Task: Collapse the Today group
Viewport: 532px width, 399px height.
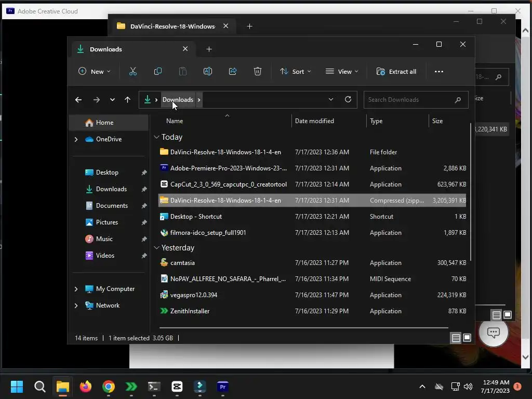Action: point(156,137)
